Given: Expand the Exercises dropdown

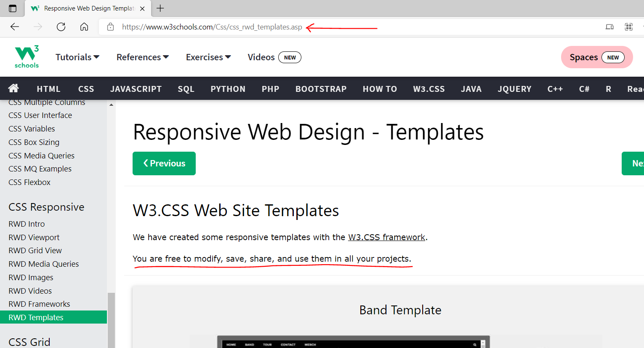Looking at the screenshot, I should click(x=208, y=57).
